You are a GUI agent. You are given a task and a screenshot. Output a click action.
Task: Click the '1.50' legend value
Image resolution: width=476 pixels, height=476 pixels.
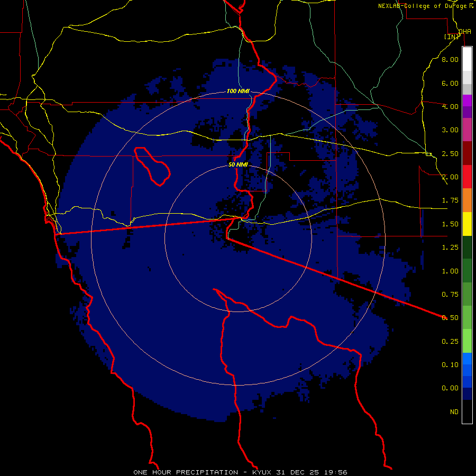click(x=450, y=224)
